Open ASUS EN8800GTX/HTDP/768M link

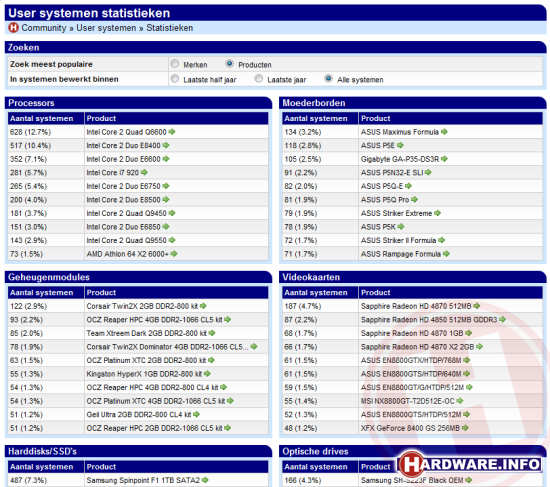click(411, 360)
